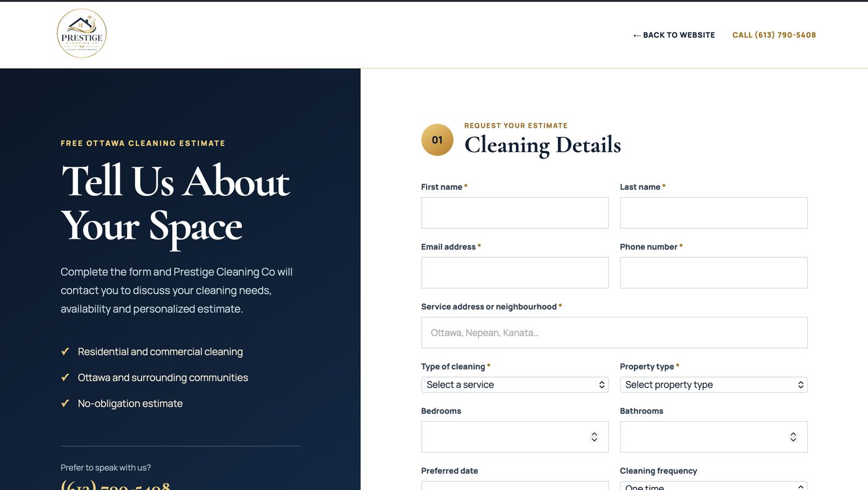Click Prefer to speak with us? text
868x490 pixels.
pos(105,468)
